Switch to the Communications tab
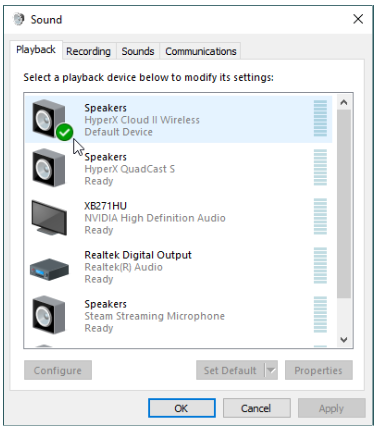Screen dimensions: 374x430 pyautogui.click(x=201, y=51)
